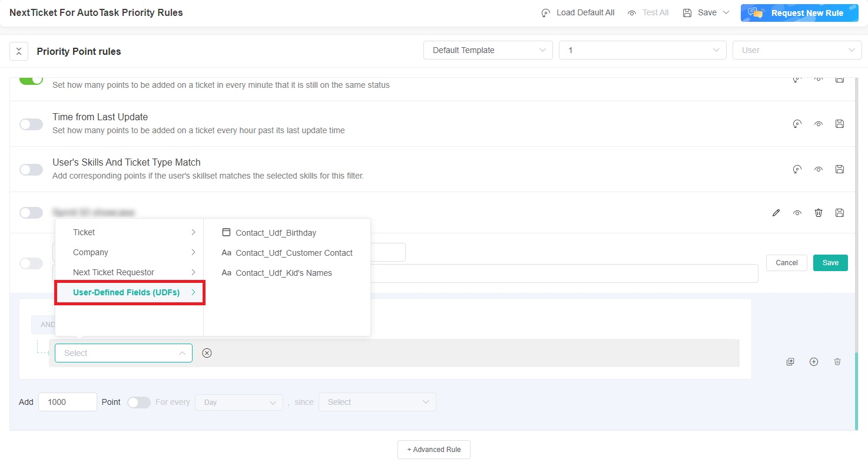Save the Time from Last Update rule individually

click(x=839, y=124)
